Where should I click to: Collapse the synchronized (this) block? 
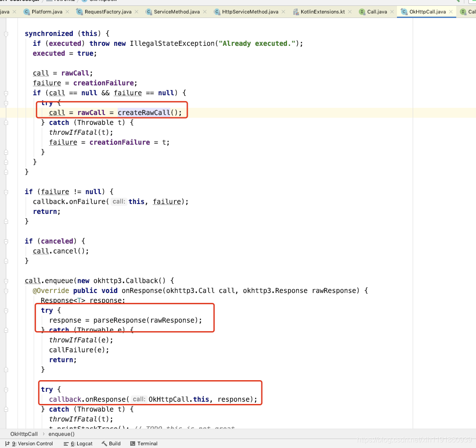[x=6, y=34]
